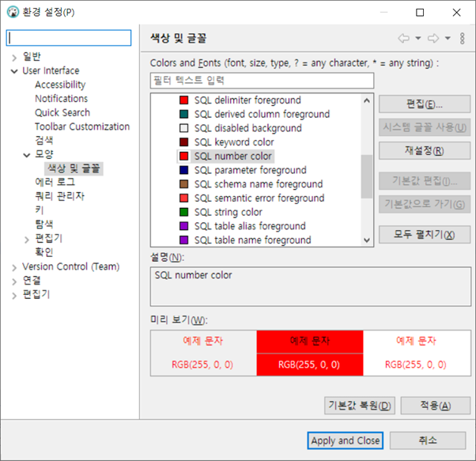Select the 검색 preference item
476x461 pixels.
tap(44, 141)
